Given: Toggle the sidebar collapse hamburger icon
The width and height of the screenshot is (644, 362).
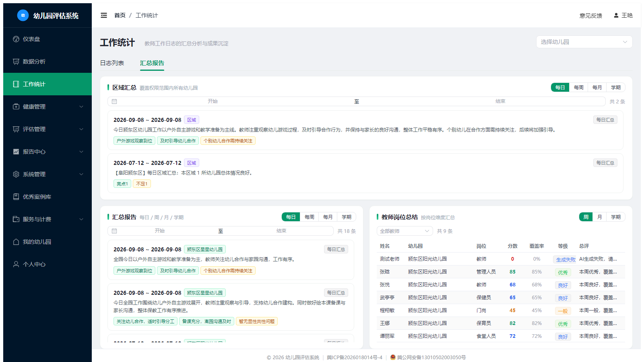Looking at the screenshot, I should (x=104, y=15).
